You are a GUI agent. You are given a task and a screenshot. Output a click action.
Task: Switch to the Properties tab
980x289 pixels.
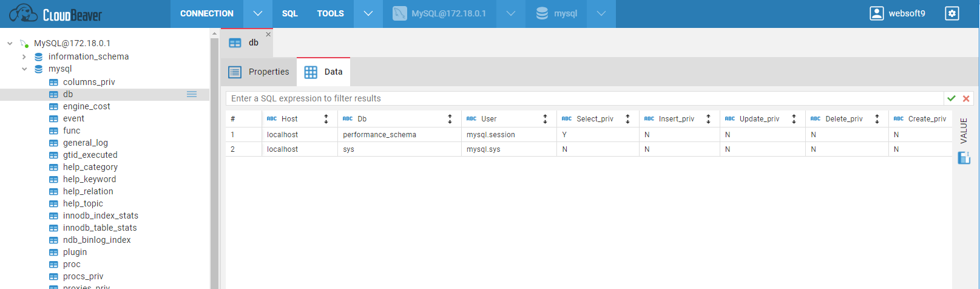coord(259,72)
